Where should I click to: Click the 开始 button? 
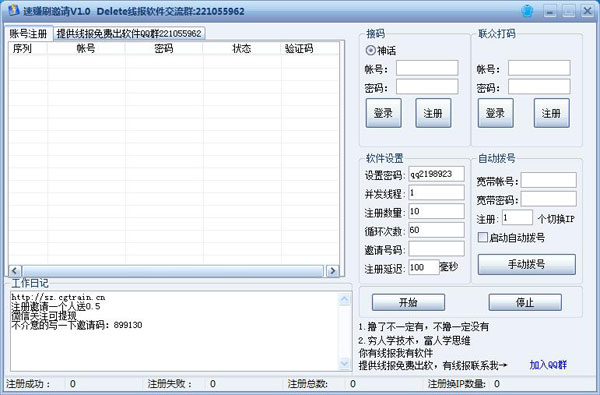point(408,302)
